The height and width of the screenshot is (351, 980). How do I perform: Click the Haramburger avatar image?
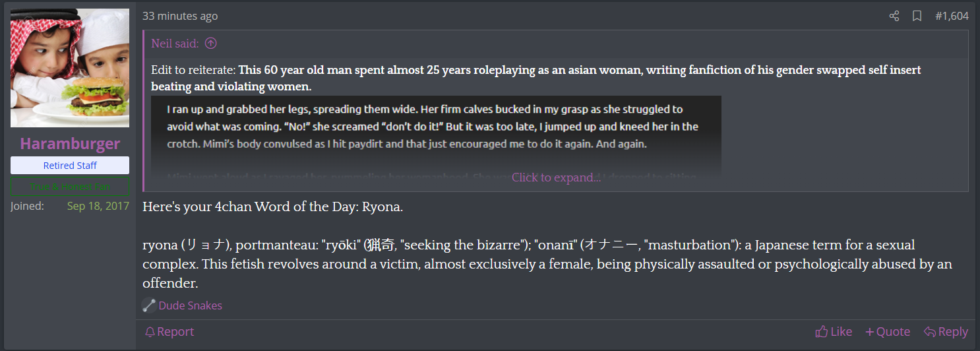pyautogui.click(x=70, y=68)
